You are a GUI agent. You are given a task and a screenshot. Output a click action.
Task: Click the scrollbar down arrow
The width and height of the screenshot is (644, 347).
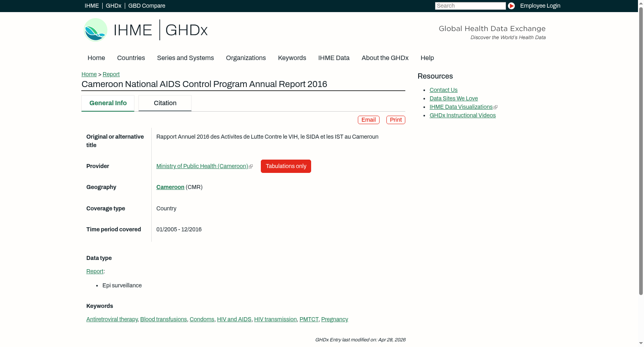pos(641,343)
